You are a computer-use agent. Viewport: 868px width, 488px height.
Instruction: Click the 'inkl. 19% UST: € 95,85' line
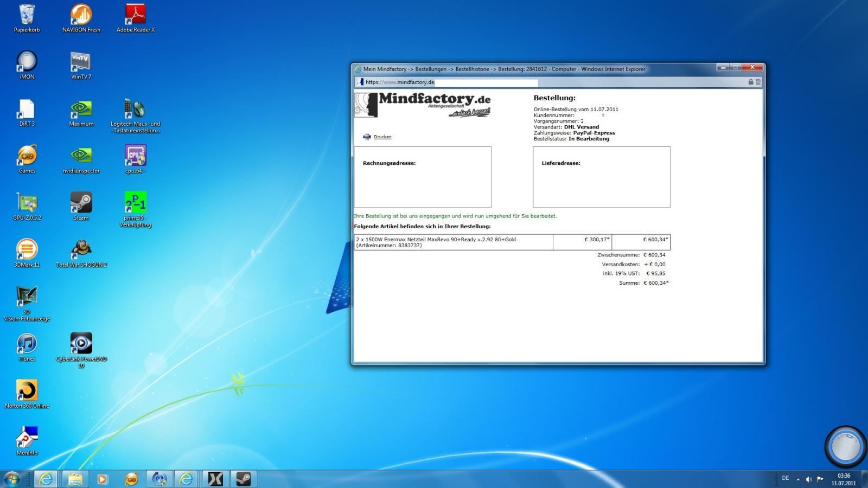coord(634,273)
